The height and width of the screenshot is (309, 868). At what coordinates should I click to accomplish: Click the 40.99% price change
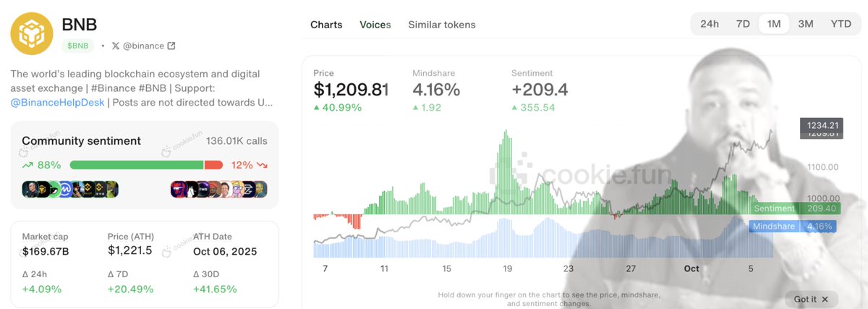click(x=338, y=108)
